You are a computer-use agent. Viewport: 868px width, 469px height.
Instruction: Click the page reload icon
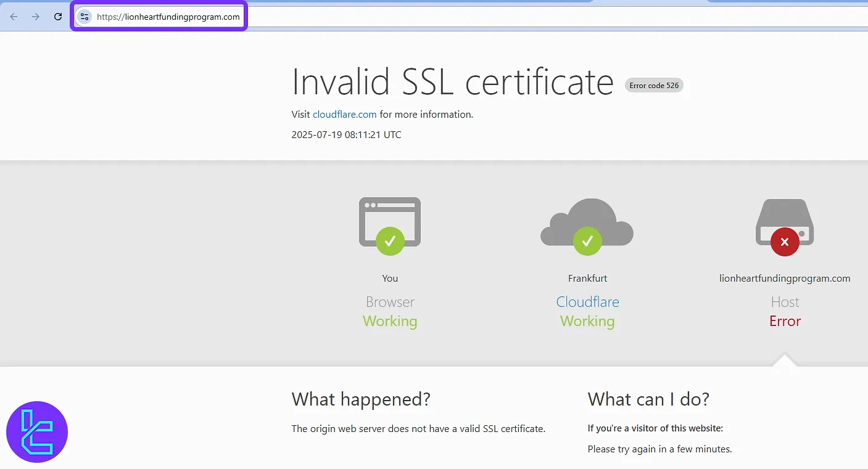pyautogui.click(x=57, y=17)
